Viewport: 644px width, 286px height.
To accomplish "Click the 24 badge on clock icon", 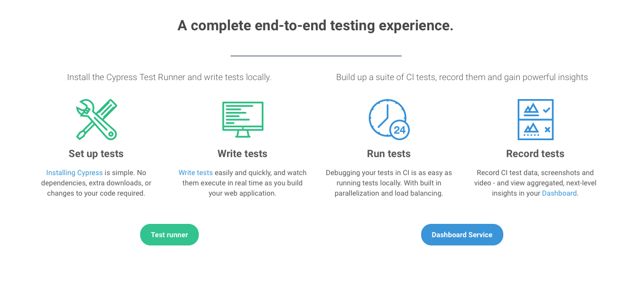I will pos(400,130).
